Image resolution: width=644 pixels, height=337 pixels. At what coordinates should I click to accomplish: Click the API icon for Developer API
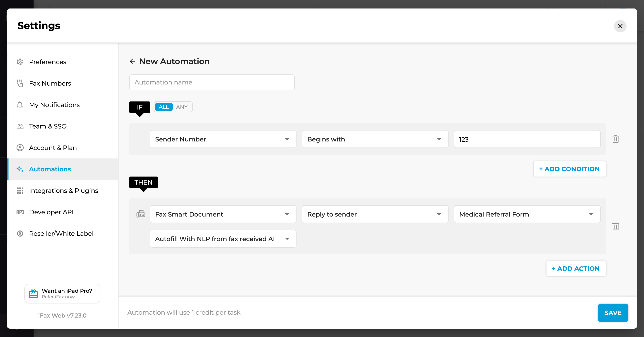pyautogui.click(x=20, y=212)
